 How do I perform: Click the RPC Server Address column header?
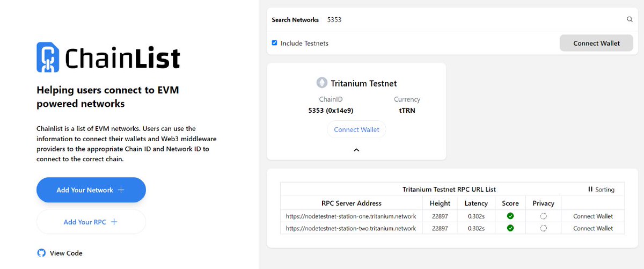(352, 203)
